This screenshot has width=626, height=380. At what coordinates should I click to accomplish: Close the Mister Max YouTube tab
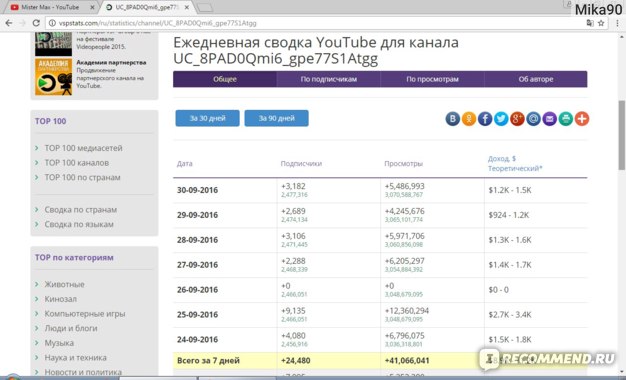(93, 7)
